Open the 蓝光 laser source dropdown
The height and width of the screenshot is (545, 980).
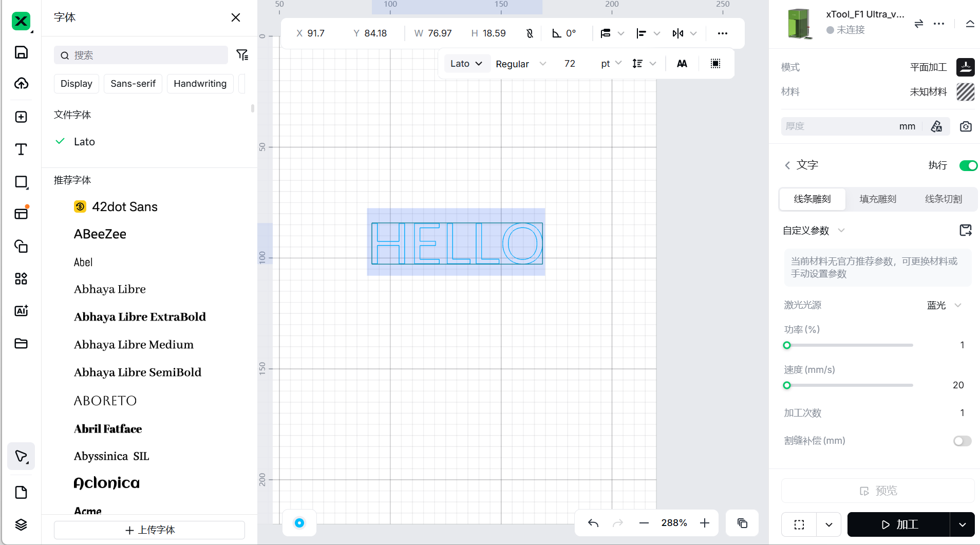pyautogui.click(x=944, y=305)
